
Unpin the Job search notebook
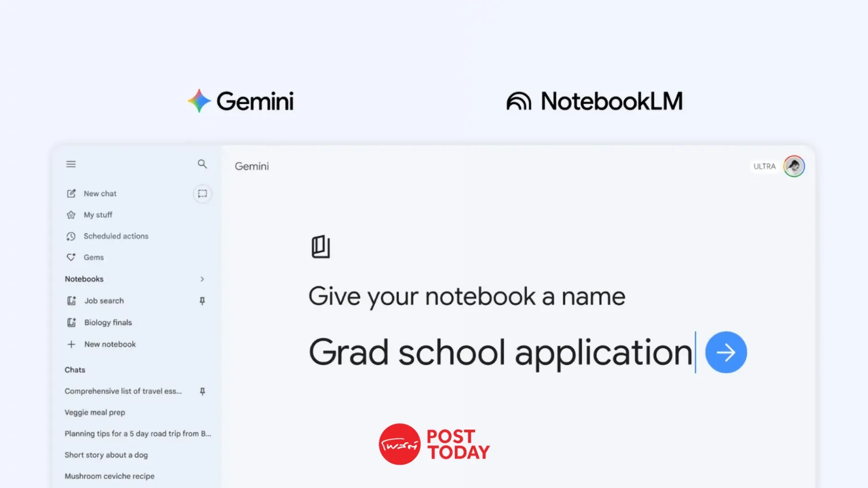(202, 301)
